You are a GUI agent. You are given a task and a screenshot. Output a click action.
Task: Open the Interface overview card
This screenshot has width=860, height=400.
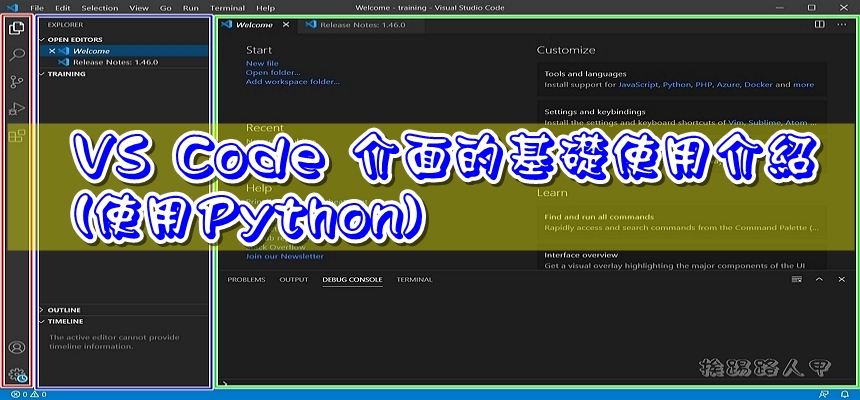[x=681, y=259]
